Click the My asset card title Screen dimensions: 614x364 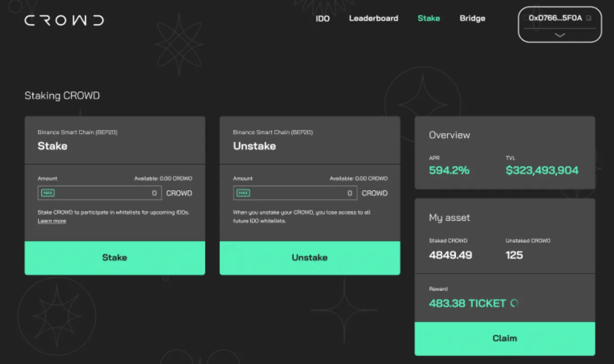click(449, 218)
